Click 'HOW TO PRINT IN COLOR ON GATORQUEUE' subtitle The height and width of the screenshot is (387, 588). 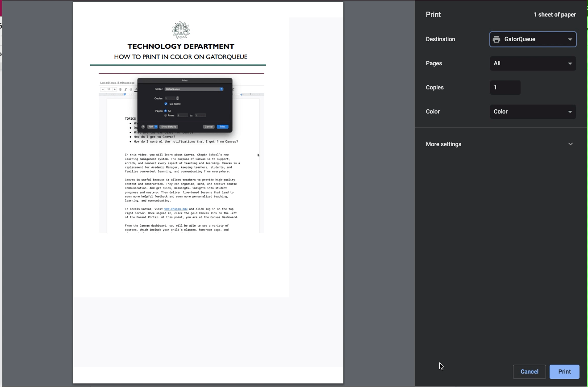tap(180, 57)
